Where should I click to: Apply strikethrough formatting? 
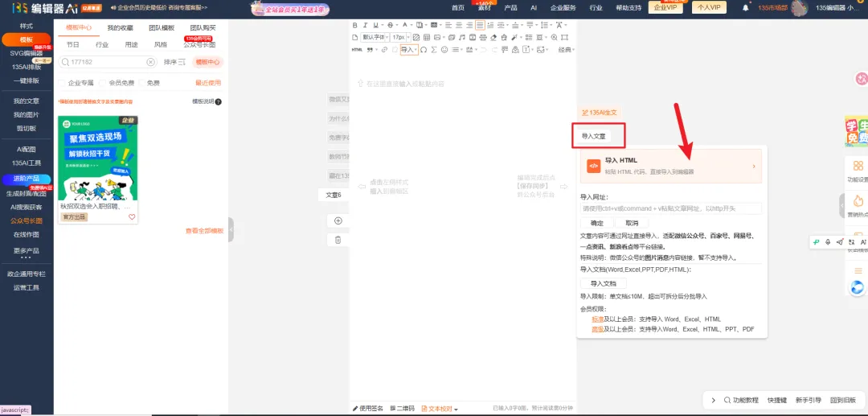click(x=391, y=25)
